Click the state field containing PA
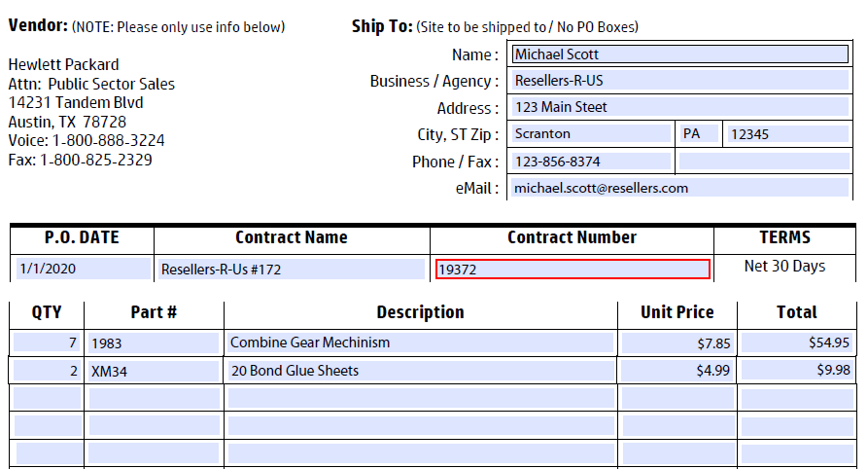 [699, 133]
